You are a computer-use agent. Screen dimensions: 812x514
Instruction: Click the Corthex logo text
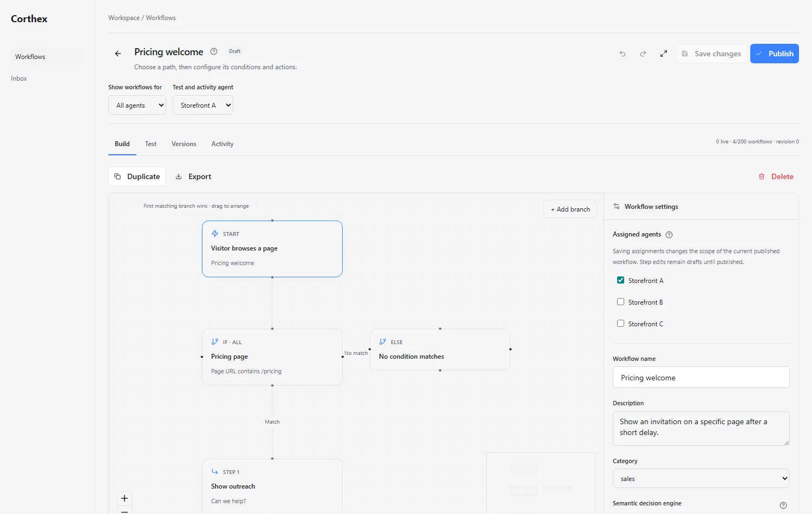click(x=29, y=19)
